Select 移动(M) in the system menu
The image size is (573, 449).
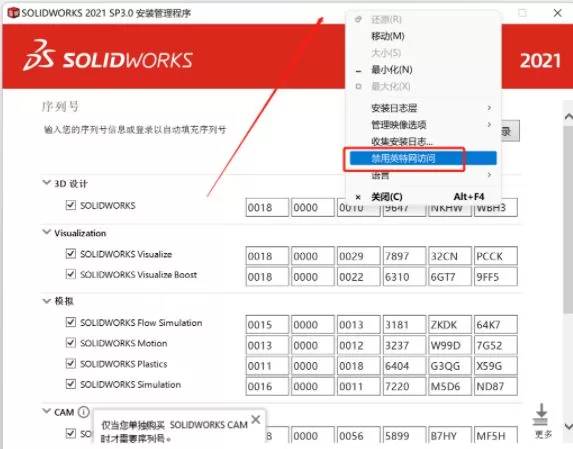pyautogui.click(x=423, y=36)
